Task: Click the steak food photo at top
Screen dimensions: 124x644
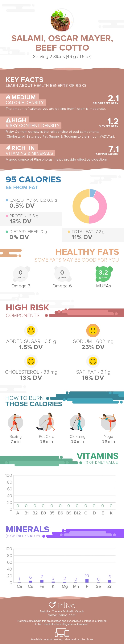Action: click(62, 20)
